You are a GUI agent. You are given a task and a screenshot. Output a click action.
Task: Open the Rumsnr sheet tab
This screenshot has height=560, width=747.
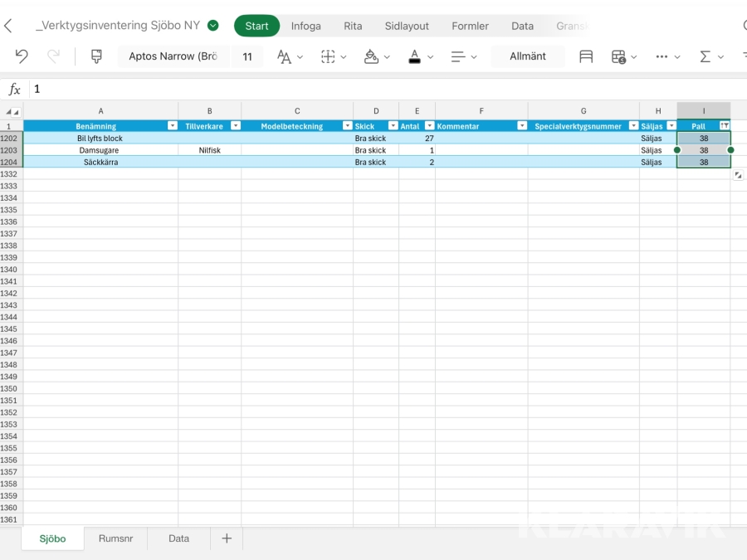click(x=115, y=538)
